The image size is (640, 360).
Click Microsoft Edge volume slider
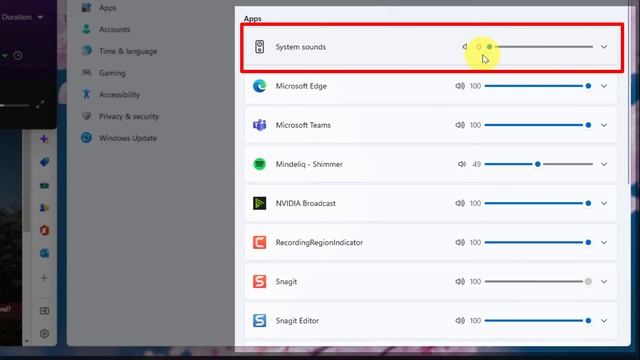click(x=539, y=86)
